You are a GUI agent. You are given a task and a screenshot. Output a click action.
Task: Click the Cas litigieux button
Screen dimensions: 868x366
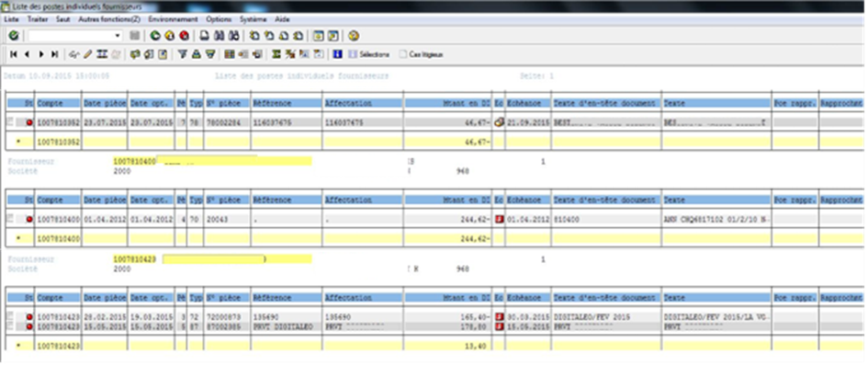[x=422, y=54]
